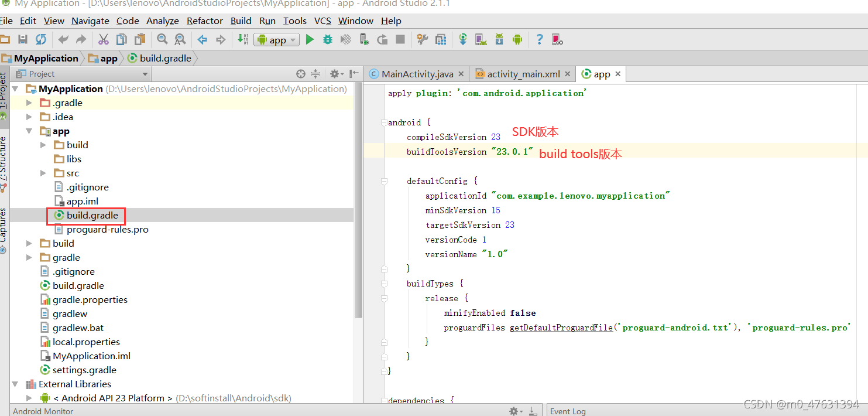Select gradle.properties in project tree

coord(90,300)
